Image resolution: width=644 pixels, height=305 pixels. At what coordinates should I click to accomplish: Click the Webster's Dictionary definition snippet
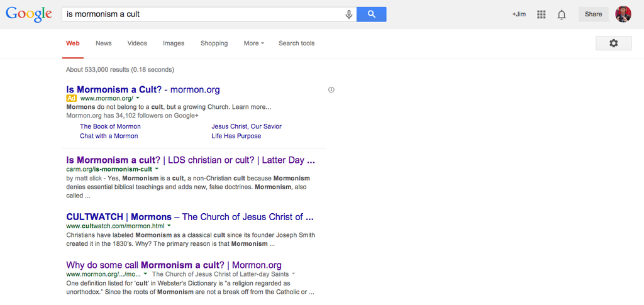pyautogui.click(x=190, y=288)
